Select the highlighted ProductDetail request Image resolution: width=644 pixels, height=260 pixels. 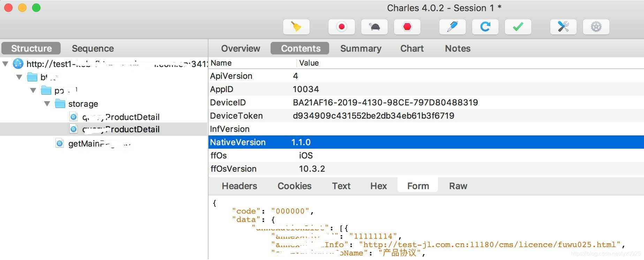(x=121, y=129)
